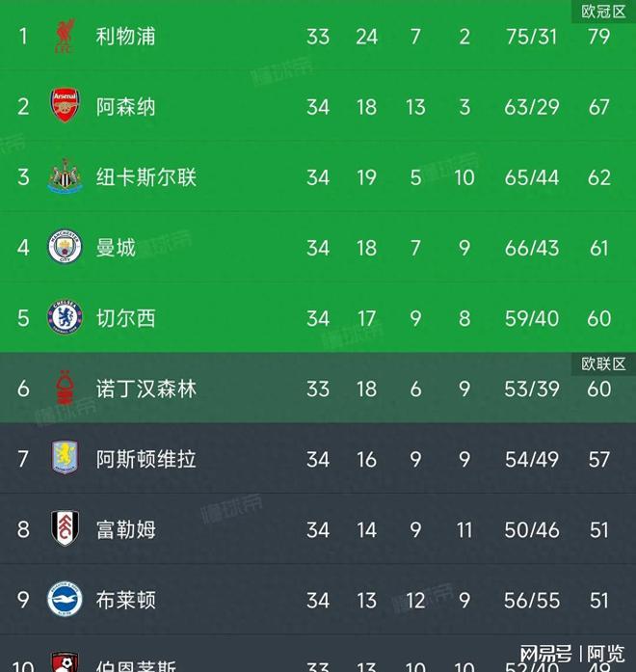This screenshot has height=672, width=636.
Task: Select the Manchester City badge
Action: [65, 246]
